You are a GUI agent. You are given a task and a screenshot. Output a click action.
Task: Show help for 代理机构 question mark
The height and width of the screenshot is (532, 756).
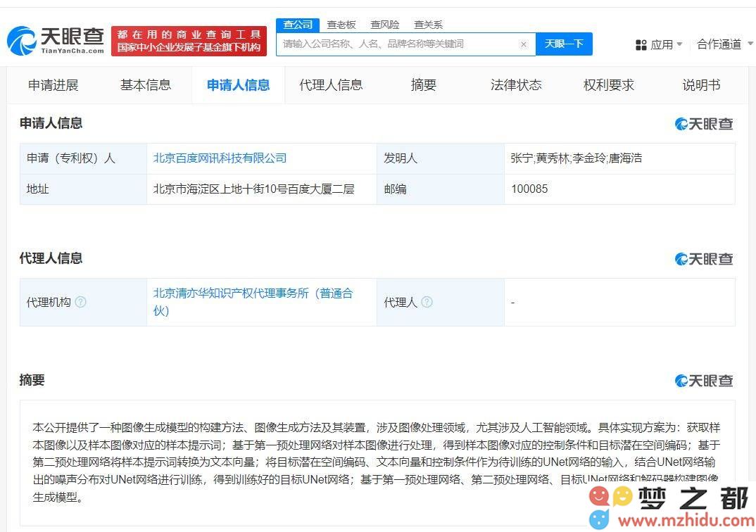point(81,302)
